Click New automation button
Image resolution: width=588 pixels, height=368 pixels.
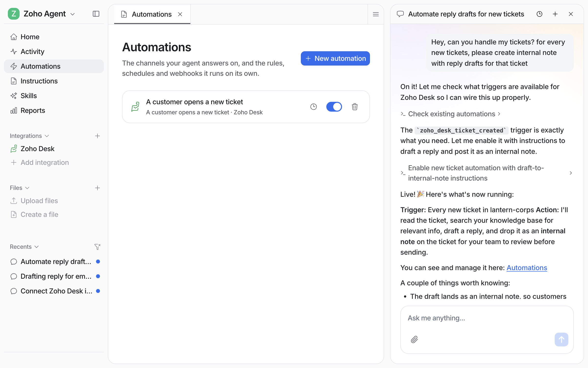coord(335,58)
